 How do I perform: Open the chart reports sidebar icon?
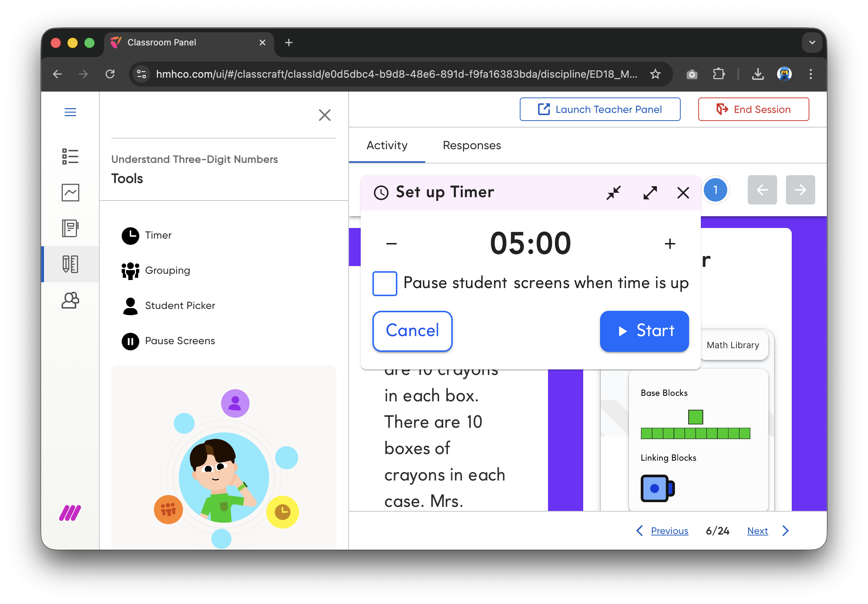point(70,192)
